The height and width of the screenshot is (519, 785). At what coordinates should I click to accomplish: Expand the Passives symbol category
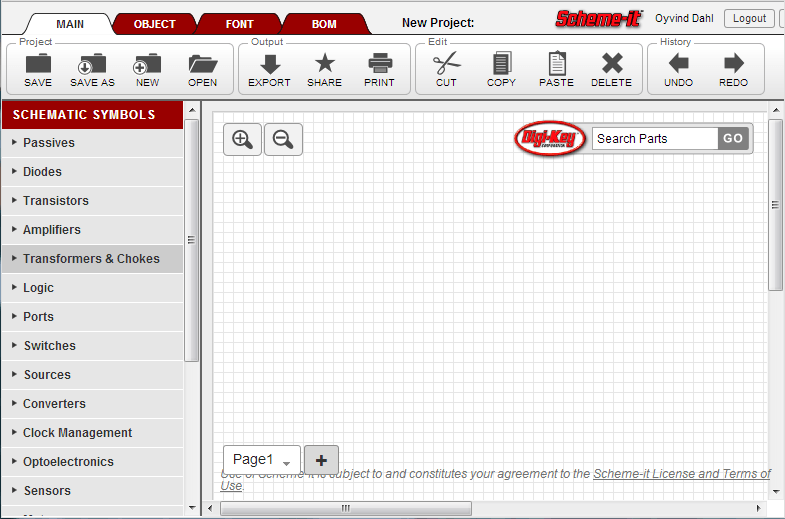(x=48, y=143)
